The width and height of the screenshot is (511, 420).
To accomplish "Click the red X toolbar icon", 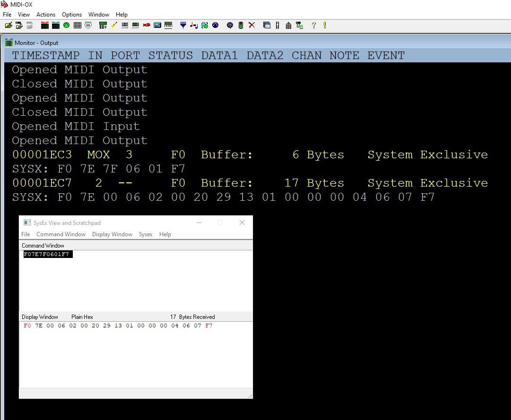I will [x=251, y=26].
